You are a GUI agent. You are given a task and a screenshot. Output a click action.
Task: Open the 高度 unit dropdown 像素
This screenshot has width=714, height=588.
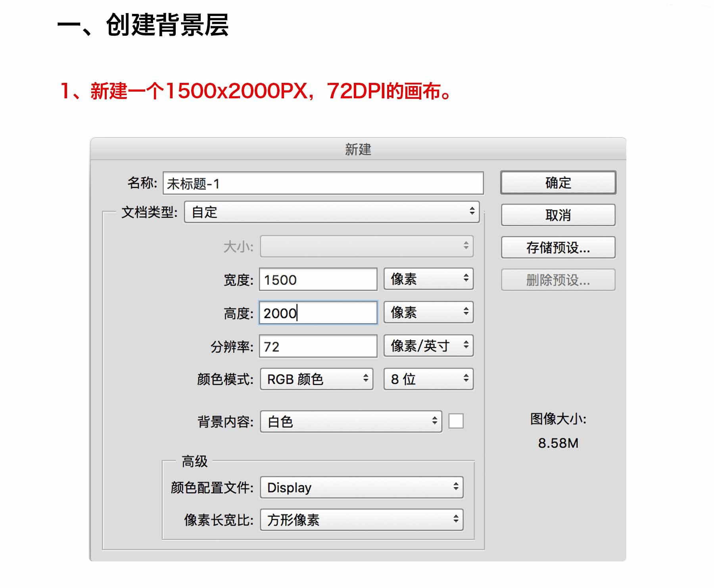428,312
